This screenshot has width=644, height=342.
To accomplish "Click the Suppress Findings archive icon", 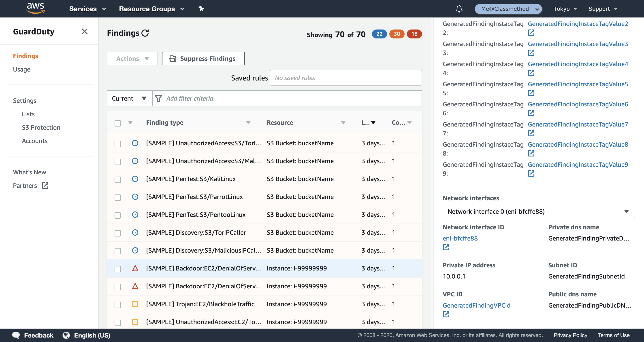I will click(x=173, y=59).
